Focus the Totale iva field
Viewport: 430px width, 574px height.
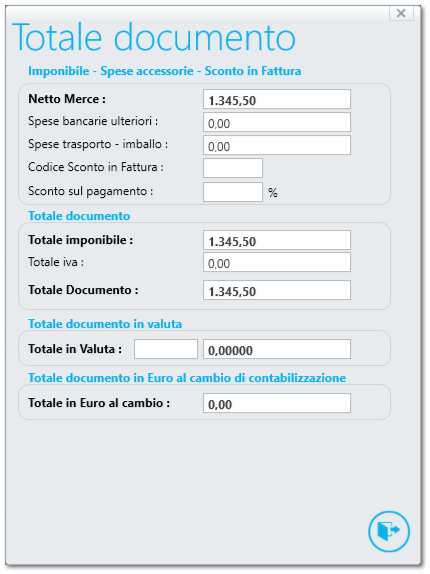(x=277, y=262)
